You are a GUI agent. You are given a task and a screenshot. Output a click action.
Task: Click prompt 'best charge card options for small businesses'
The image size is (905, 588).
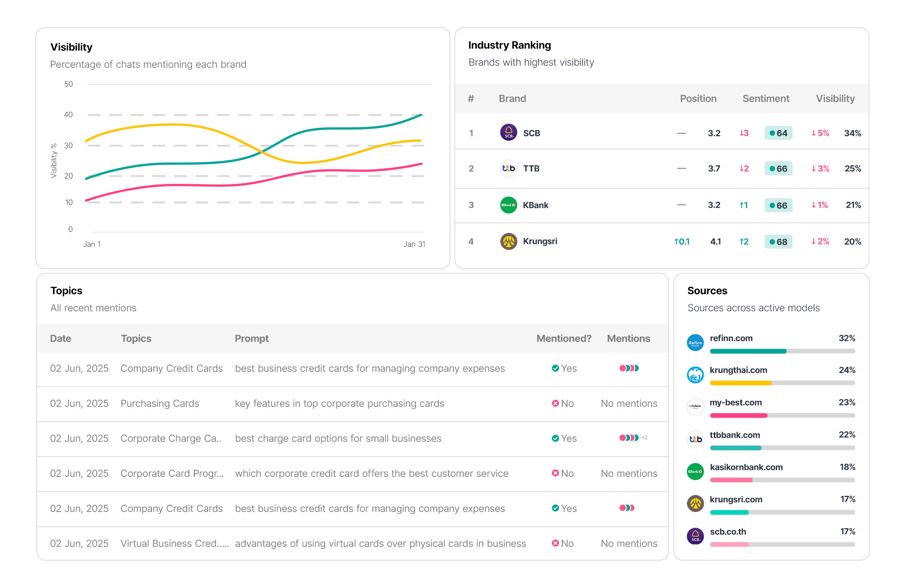[338, 438]
